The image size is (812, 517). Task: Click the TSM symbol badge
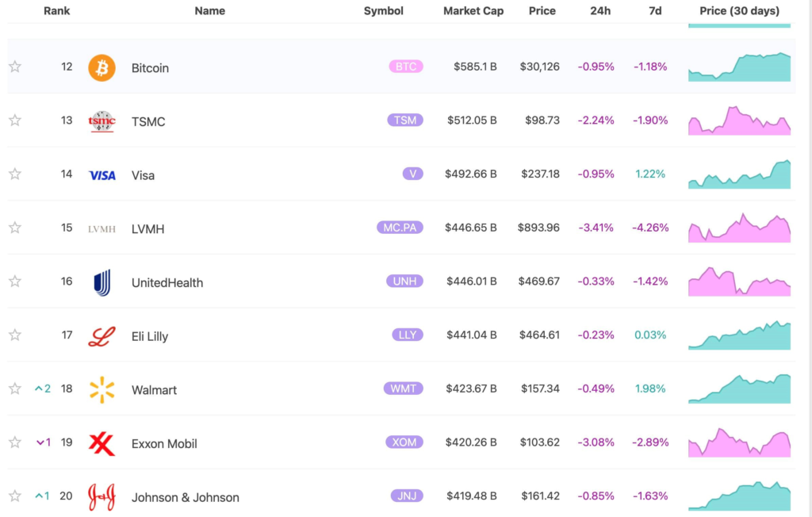click(x=405, y=121)
